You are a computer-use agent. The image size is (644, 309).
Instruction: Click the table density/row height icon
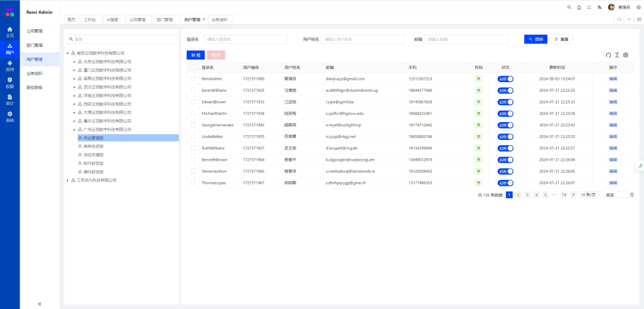(x=617, y=55)
